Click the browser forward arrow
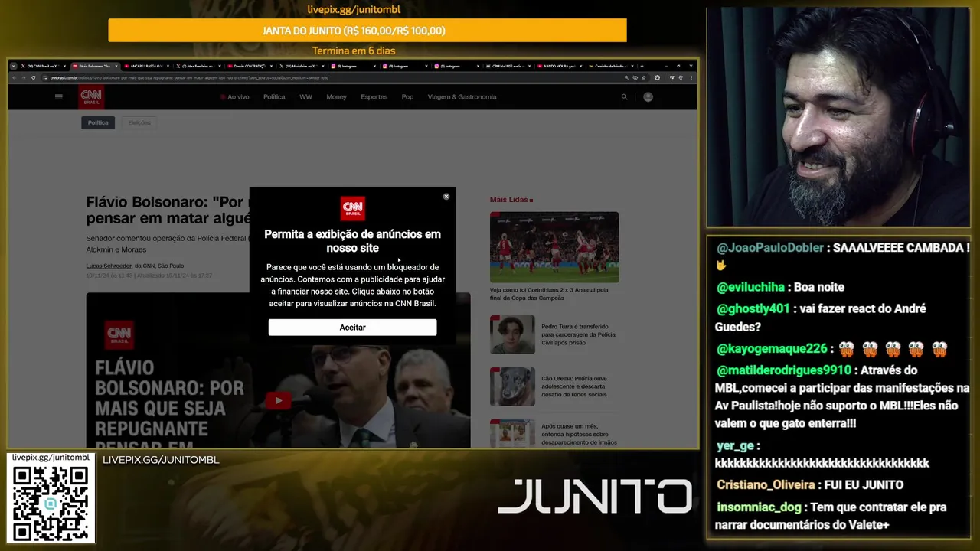Screen dimensions: 980x551 click(24, 77)
